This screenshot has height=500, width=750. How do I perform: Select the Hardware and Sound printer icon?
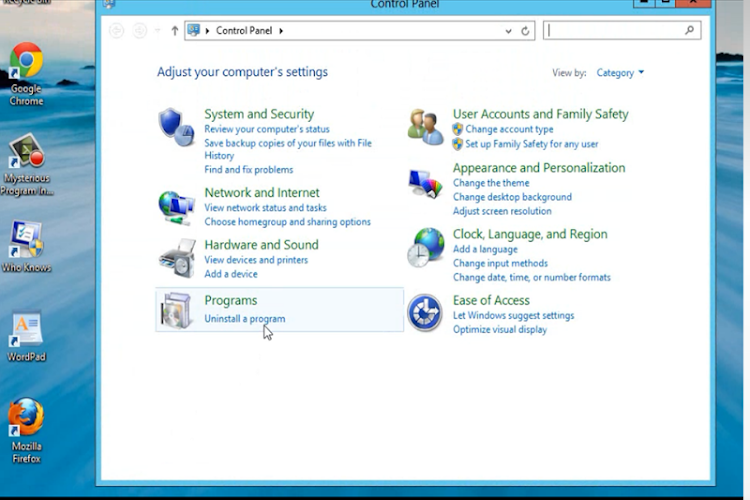(177, 258)
